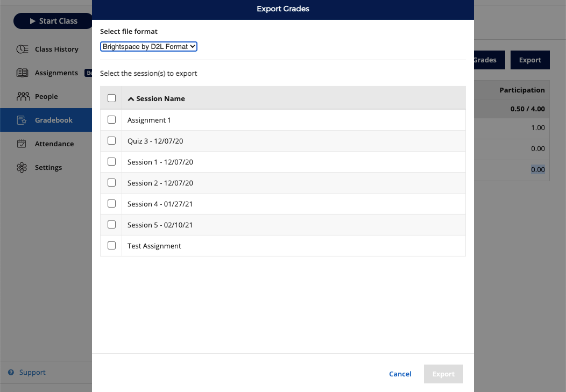Click the Session 1 - 12/07/20 row text

click(x=160, y=162)
